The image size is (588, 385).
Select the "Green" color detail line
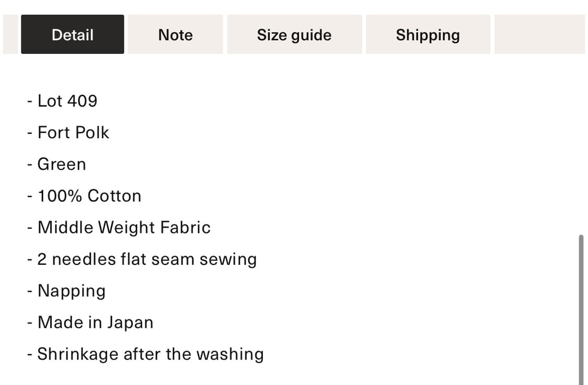click(x=61, y=164)
